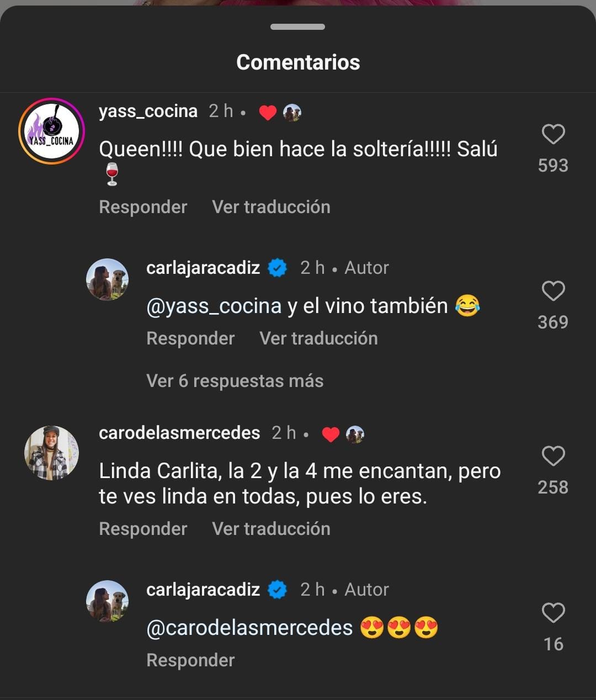Screen dimensions: 596x700
Task: Open carodelasmercedes profile picture
Action: (x=51, y=453)
